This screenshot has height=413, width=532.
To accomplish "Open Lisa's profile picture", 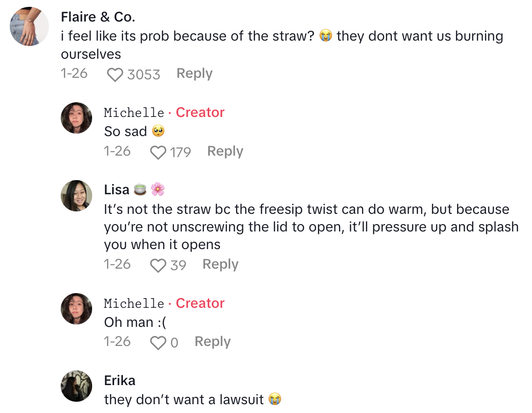I will click(76, 196).
